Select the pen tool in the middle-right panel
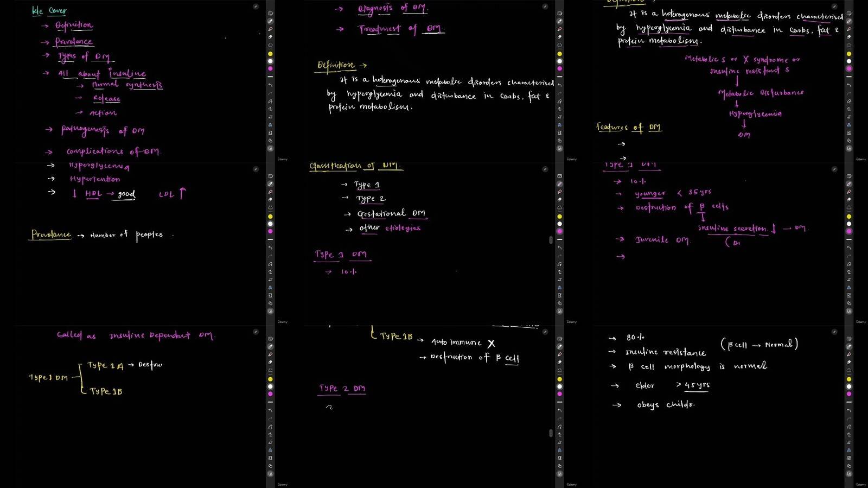 (848, 184)
